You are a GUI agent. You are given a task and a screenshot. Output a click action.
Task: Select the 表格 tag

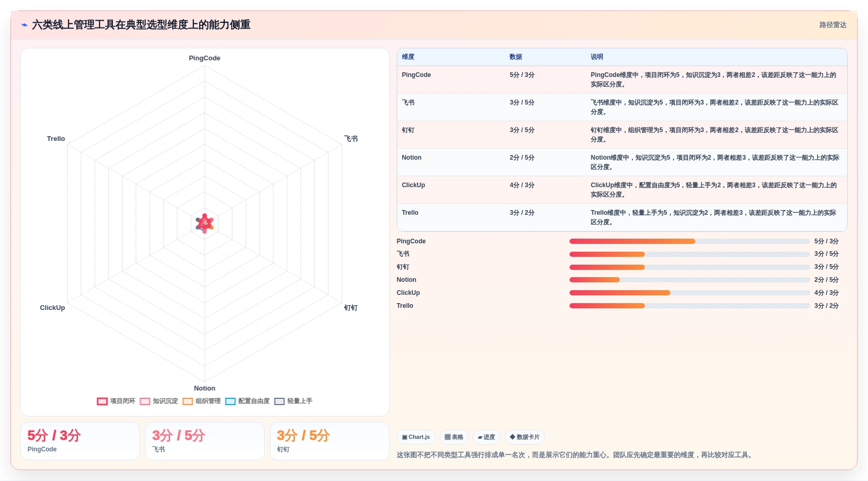click(x=454, y=437)
